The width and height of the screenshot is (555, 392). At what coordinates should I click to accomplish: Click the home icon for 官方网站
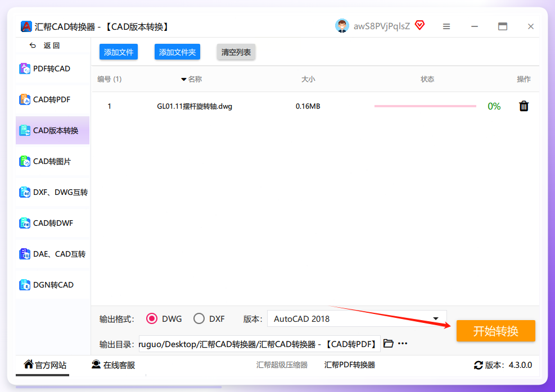(29, 364)
